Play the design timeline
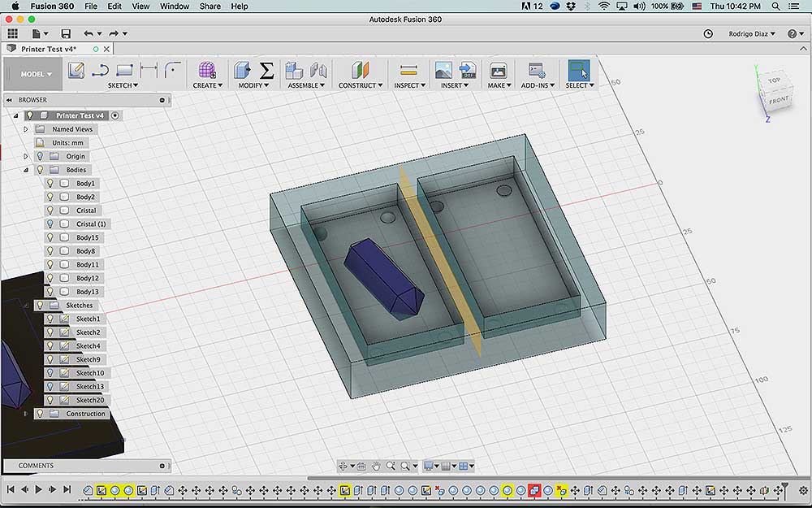The width and height of the screenshot is (812, 508). click(38, 488)
